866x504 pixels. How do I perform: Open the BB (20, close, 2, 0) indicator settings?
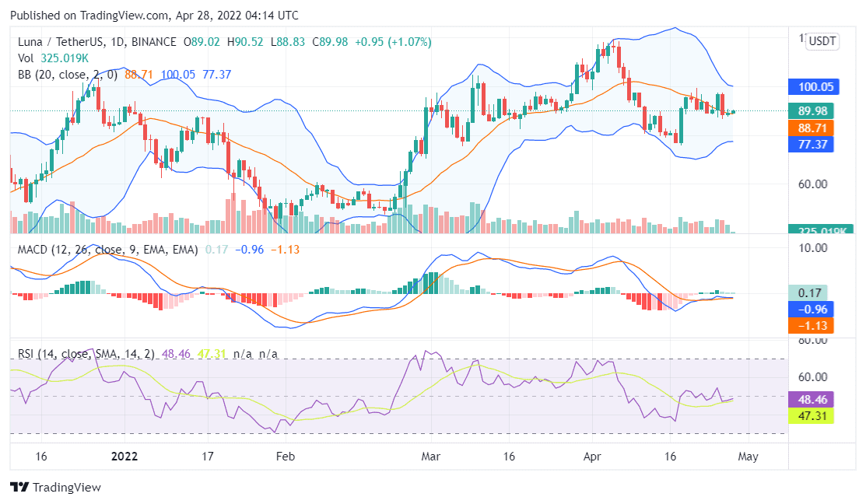[61, 75]
